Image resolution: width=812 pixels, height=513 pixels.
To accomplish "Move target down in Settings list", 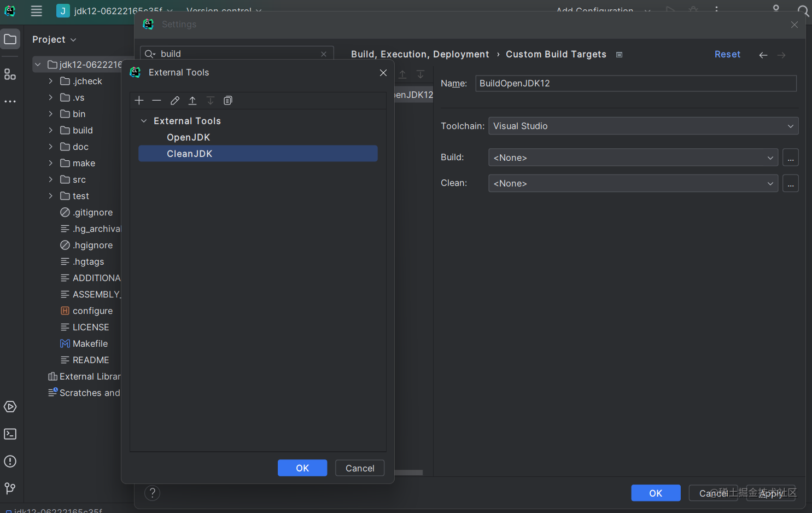I will point(420,74).
